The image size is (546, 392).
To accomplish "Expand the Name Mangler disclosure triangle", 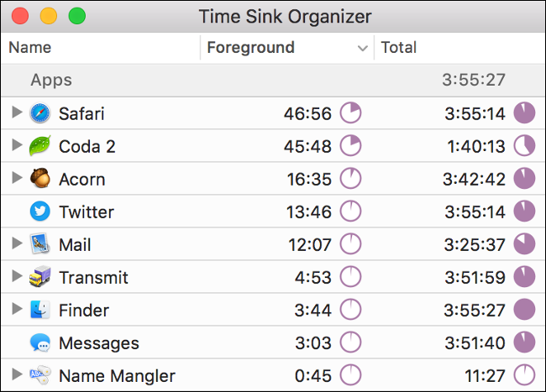I will [17, 374].
